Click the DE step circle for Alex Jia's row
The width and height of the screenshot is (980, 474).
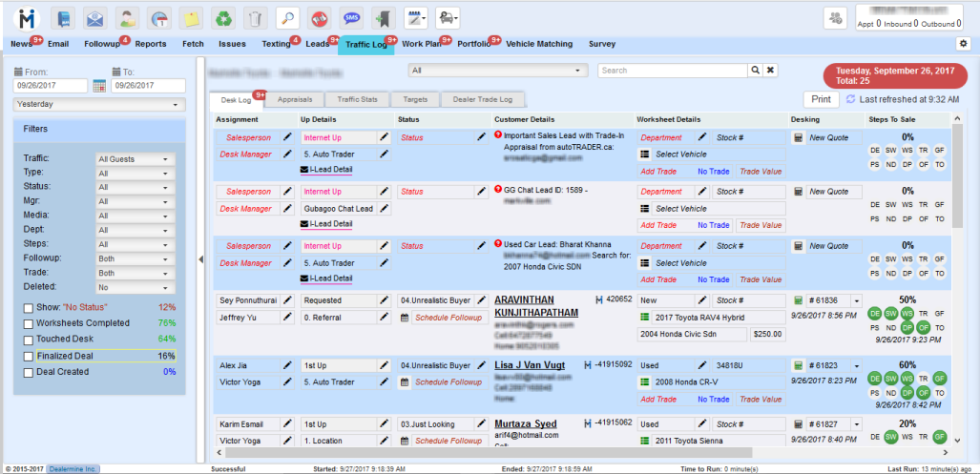[x=875, y=378]
